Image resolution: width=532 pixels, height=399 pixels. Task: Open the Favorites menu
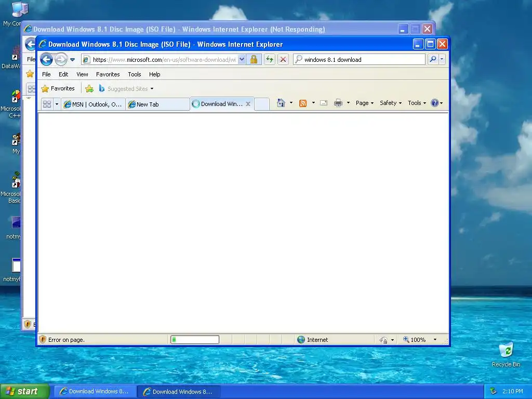tap(108, 74)
